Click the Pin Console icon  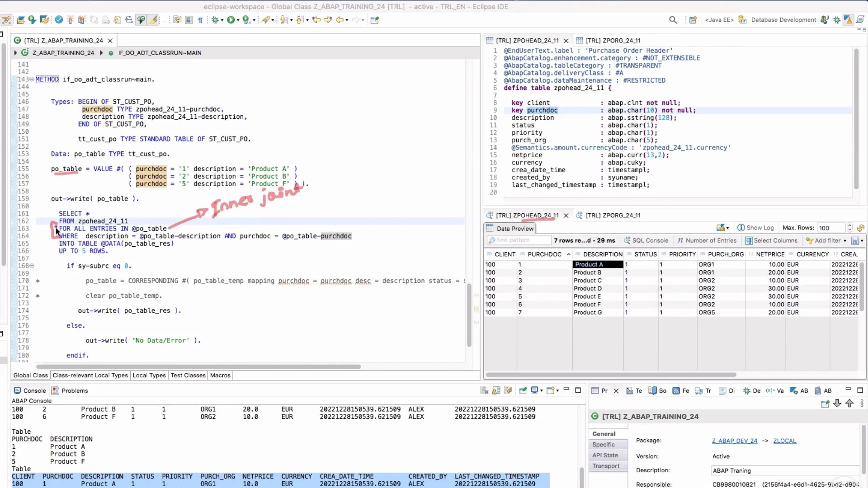pyautogui.click(x=523, y=390)
